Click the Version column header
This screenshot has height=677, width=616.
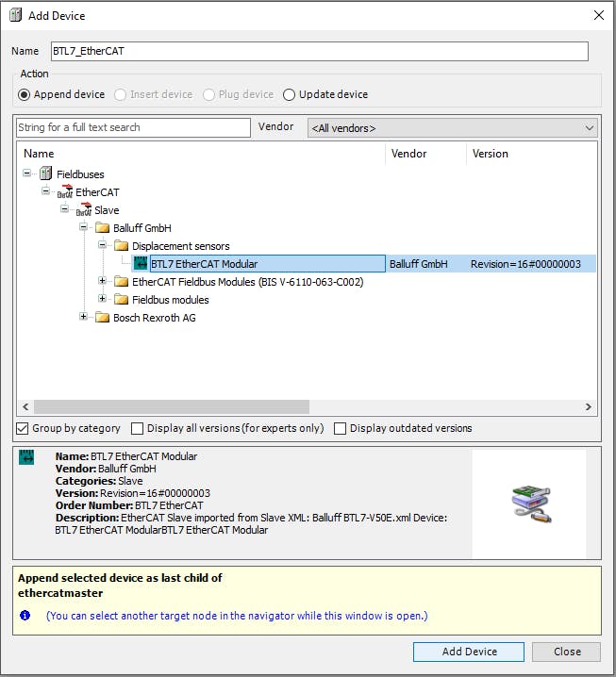pyautogui.click(x=532, y=154)
